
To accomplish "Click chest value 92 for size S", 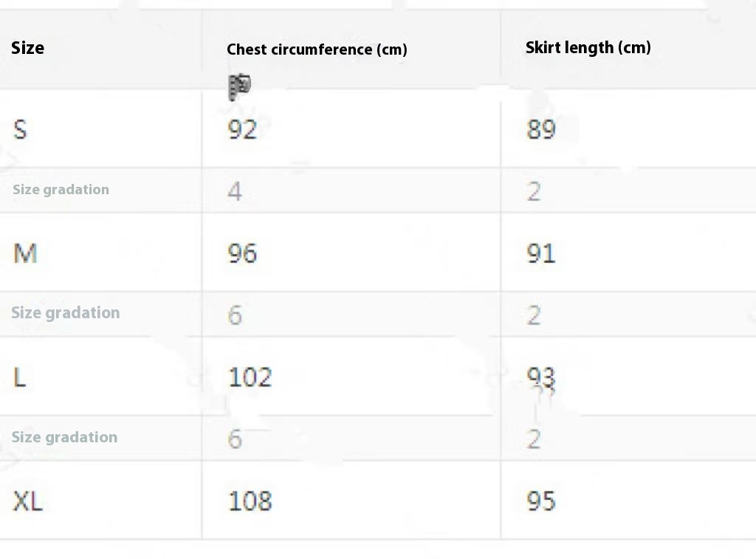I will point(242,129).
